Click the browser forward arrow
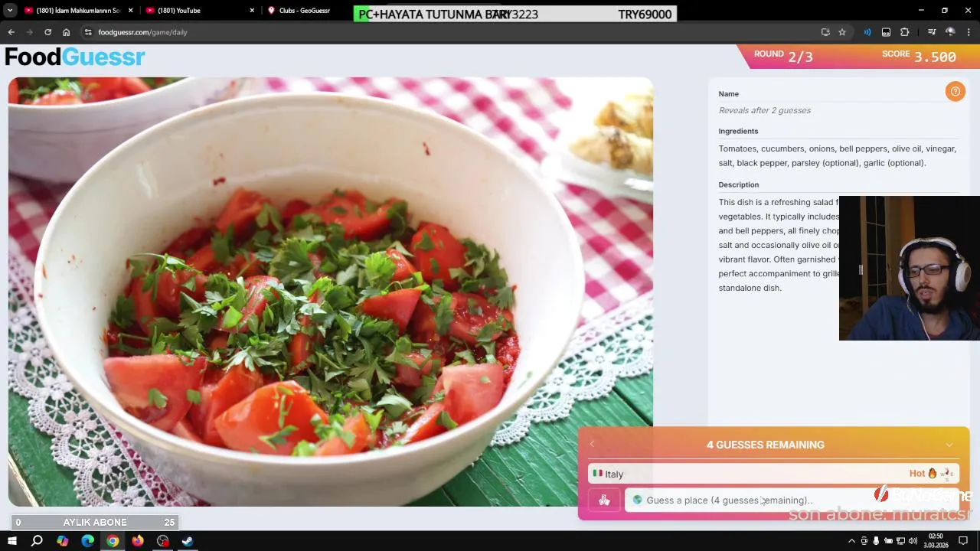This screenshot has width=980, height=551. (x=29, y=32)
